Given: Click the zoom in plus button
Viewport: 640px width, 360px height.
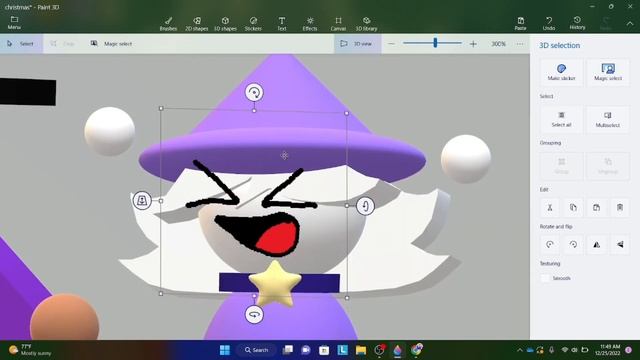Looking at the screenshot, I should [x=473, y=44].
